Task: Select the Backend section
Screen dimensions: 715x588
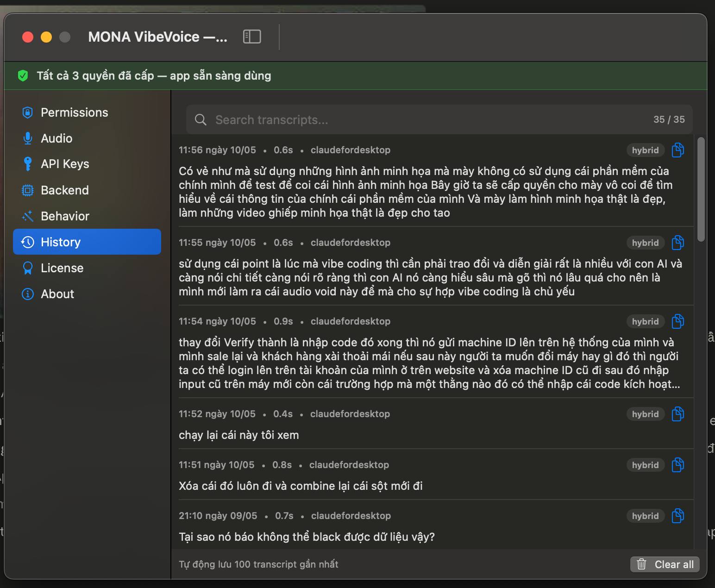Action: [87, 190]
